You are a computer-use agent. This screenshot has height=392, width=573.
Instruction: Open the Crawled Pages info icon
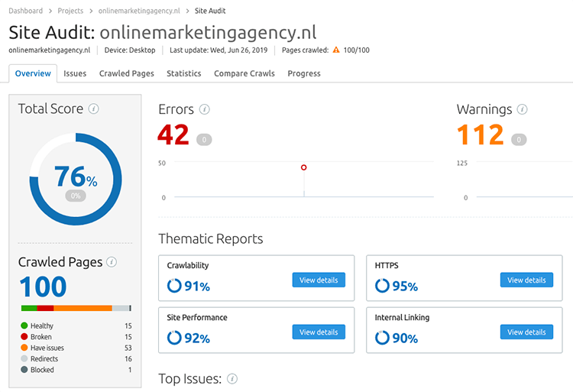(112, 262)
